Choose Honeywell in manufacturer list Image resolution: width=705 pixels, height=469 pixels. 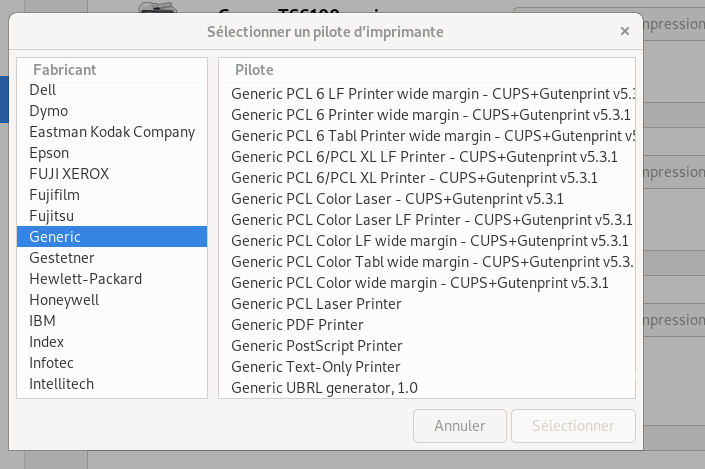pos(112,300)
